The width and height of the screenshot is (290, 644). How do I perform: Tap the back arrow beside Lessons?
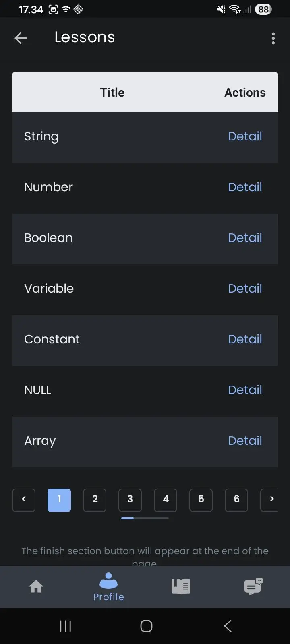[21, 38]
